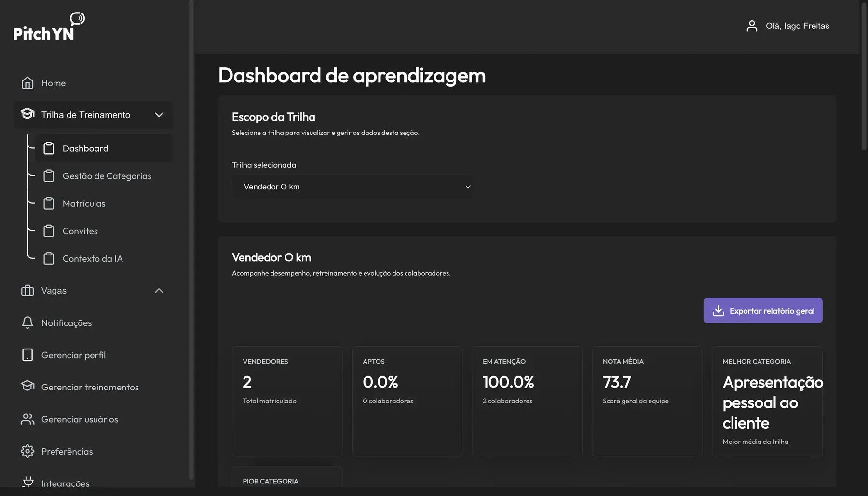Click the cap icon beside Gerenciar treinamentos

27,386
